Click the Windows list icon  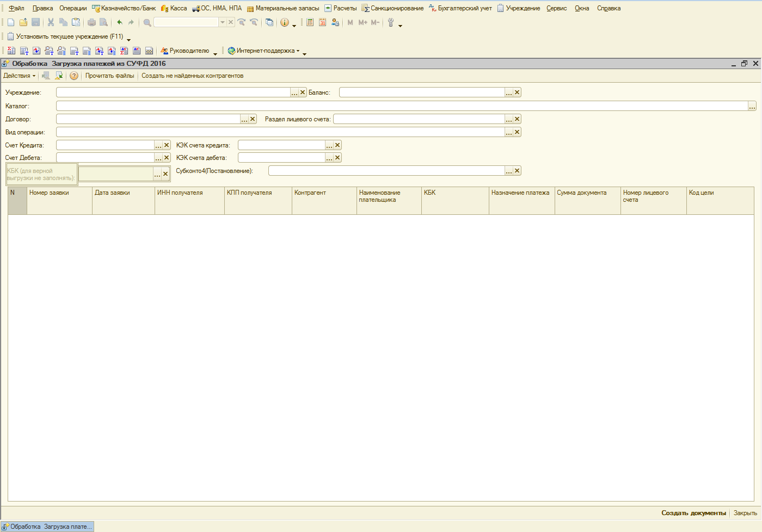point(269,22)
